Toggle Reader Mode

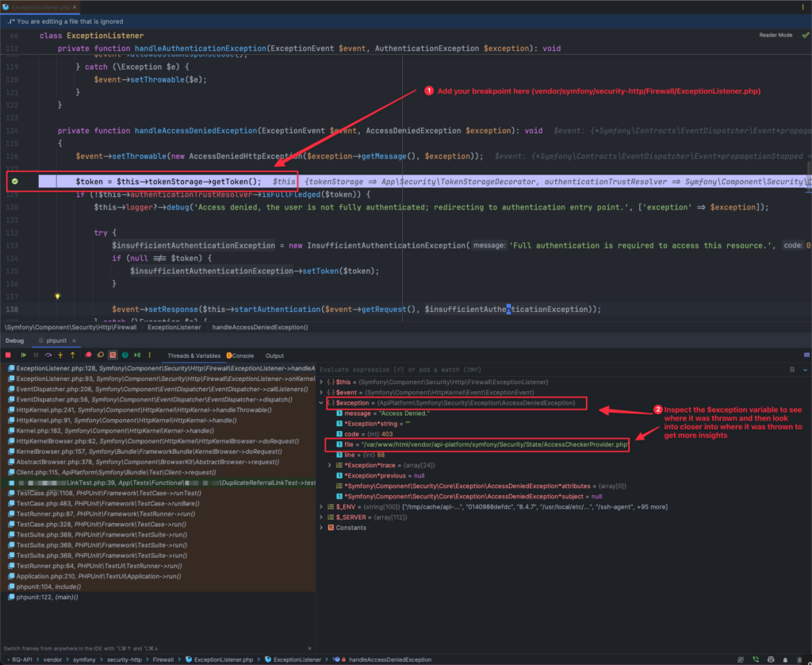(776, 35)
